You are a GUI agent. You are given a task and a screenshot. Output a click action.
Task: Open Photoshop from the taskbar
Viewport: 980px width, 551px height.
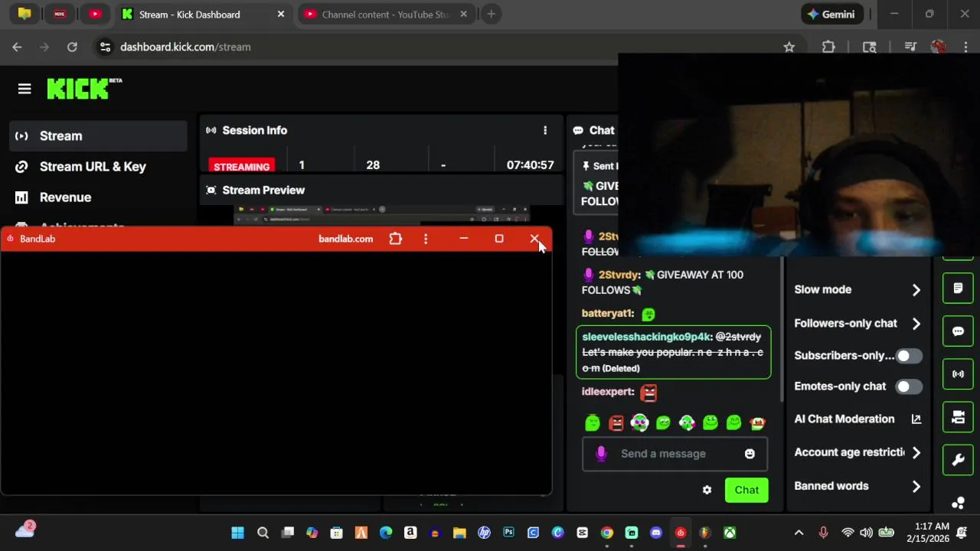point(508,533)
